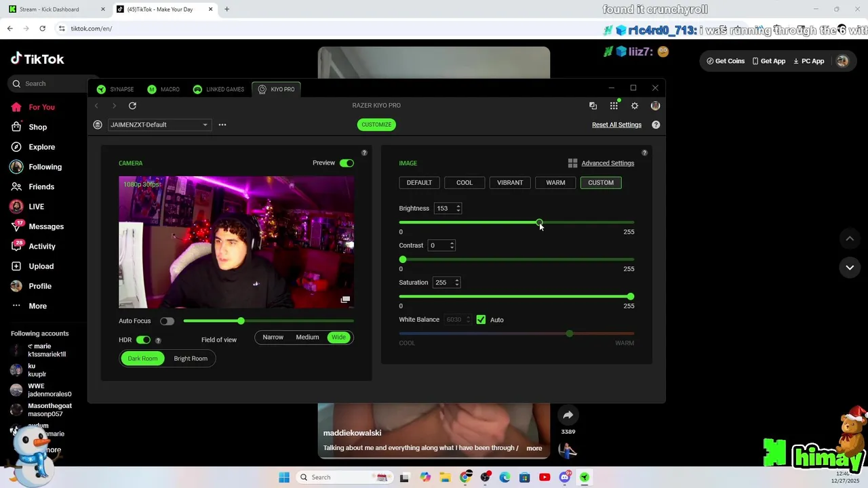
Task: Select the Medium field of view
Action: [307, 338]
